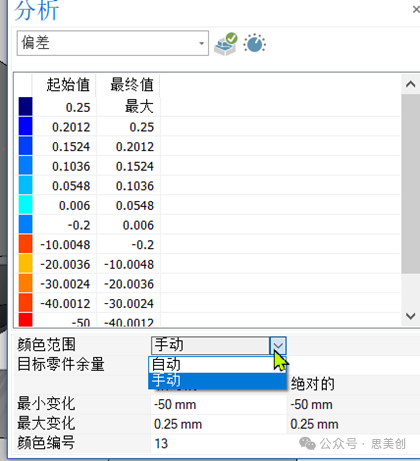Click the 最终值 column header
420x461 pixels.
(x=128, y=85)
